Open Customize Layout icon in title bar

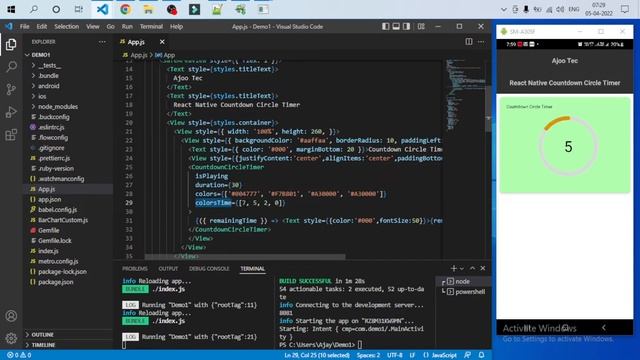pos(421,27)
